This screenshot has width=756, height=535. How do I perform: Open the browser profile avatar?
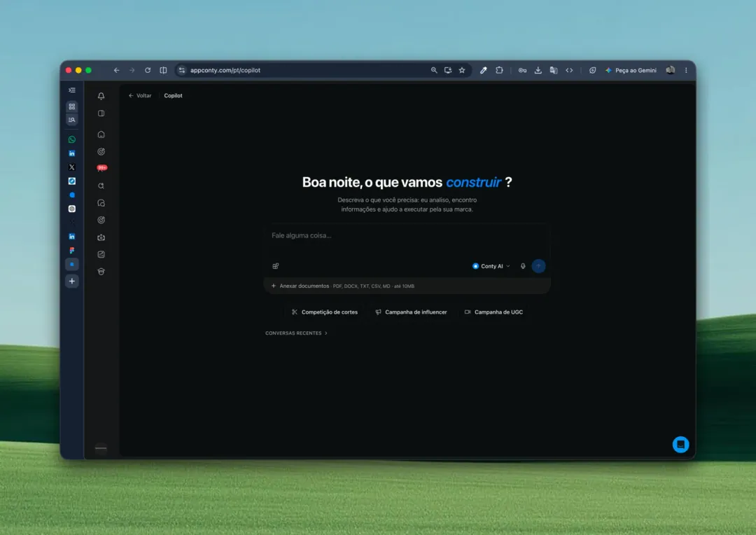point(670,71)
